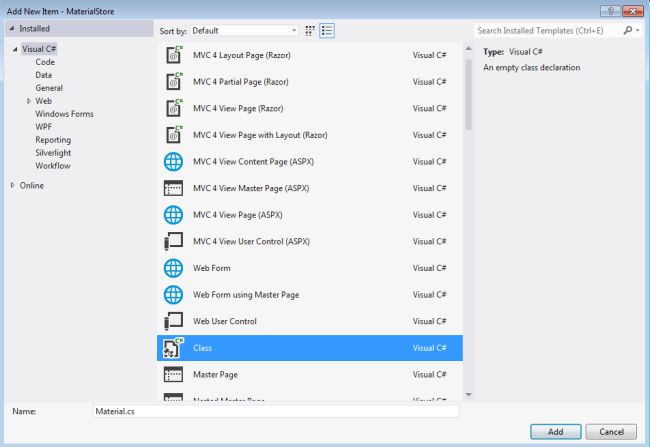Select "MVC 4 View Page (Razor)" template text

238,108
